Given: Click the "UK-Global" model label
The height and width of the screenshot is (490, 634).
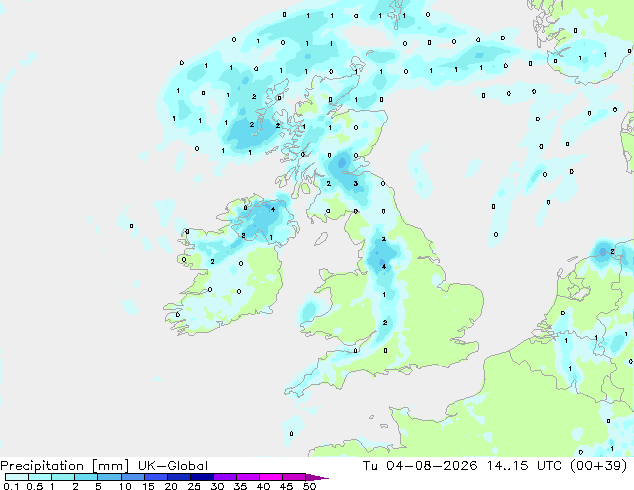Looking at the screenshot, I should (173, 466).
